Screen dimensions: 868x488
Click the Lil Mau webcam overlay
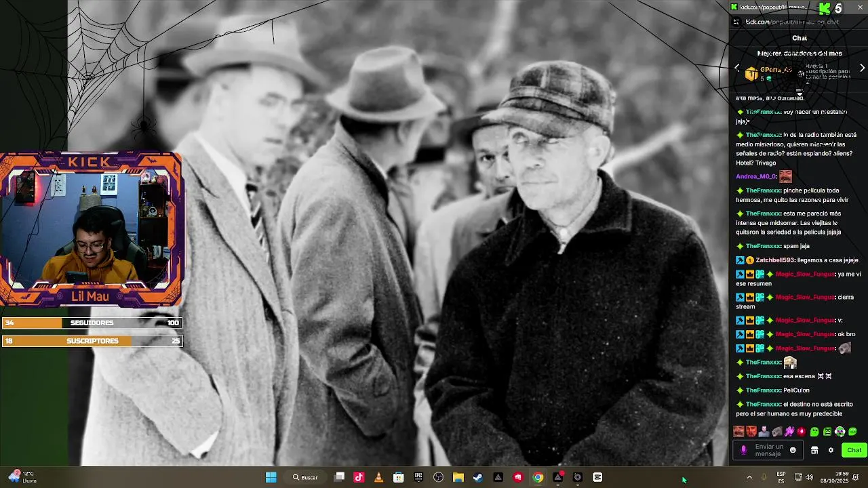[91, 229]
